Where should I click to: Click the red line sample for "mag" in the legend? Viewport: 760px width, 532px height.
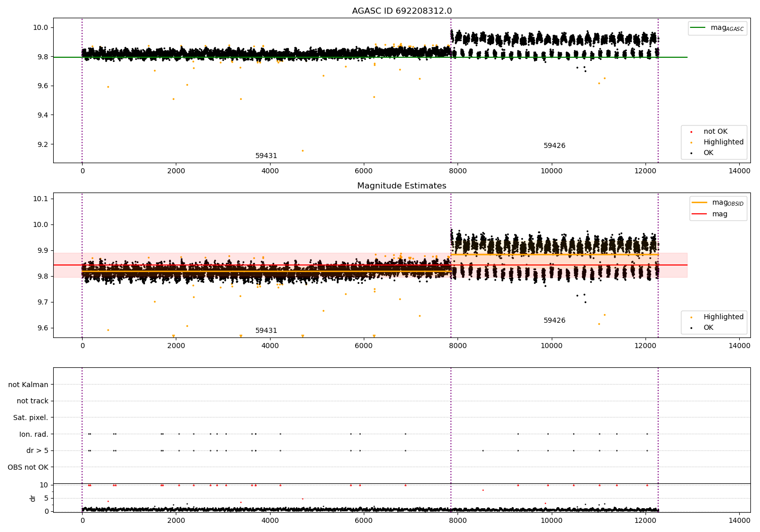(x=700, y=214)
